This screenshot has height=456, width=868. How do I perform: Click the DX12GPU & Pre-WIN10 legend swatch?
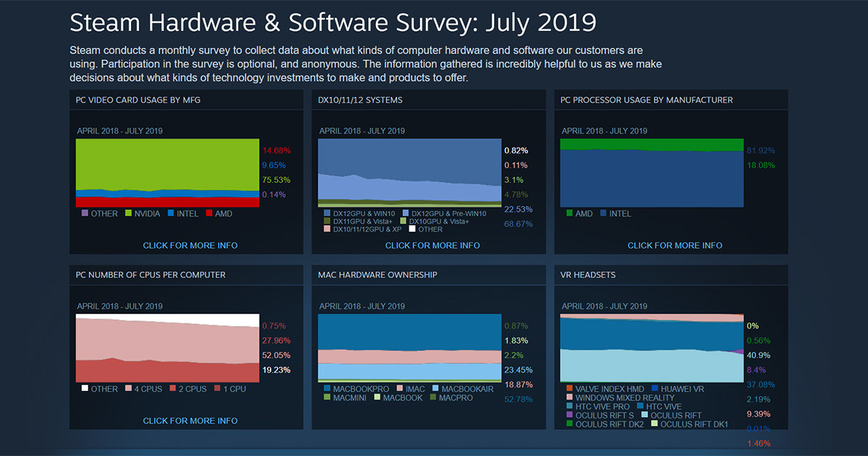click(404, 214)
